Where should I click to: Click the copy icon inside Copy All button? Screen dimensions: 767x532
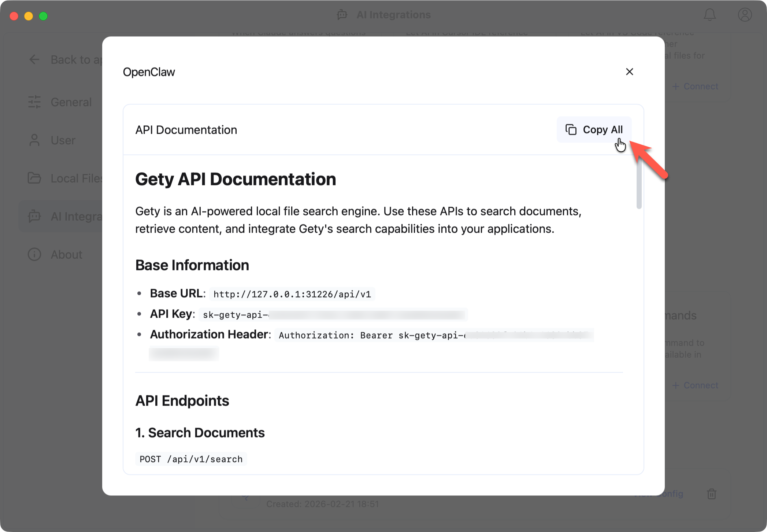click(x=571, y=129)
